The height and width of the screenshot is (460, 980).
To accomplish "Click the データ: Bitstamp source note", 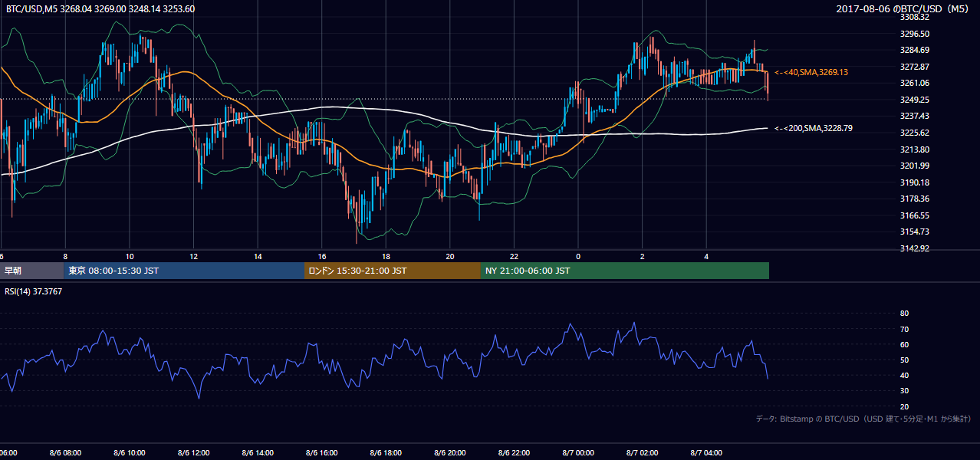I will (x=863, y=419).
